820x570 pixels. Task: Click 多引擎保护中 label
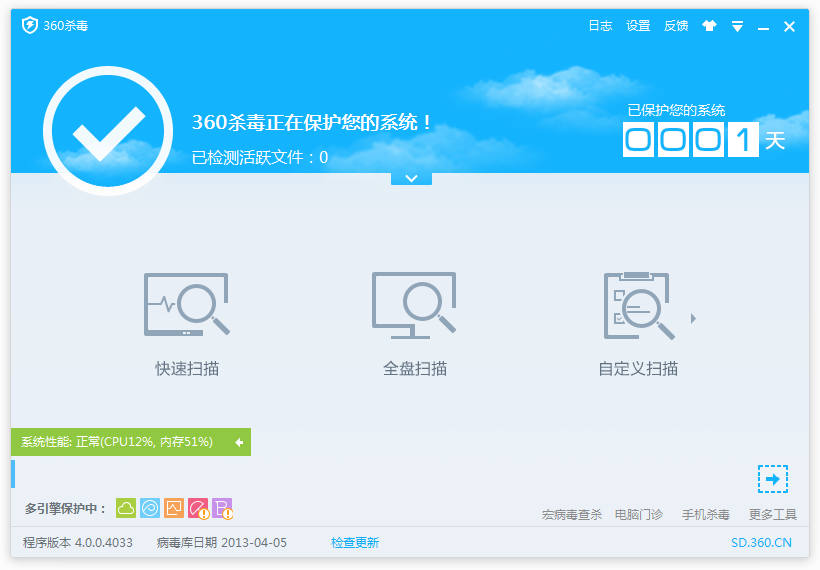click(x=65, y=508)
